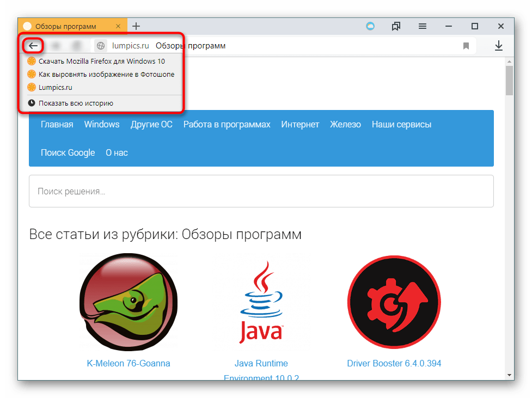Image resolution: width=532 pixels, height=398 pixels.
Task: Open the browser hamburger menu
Action: pos(423,26)
